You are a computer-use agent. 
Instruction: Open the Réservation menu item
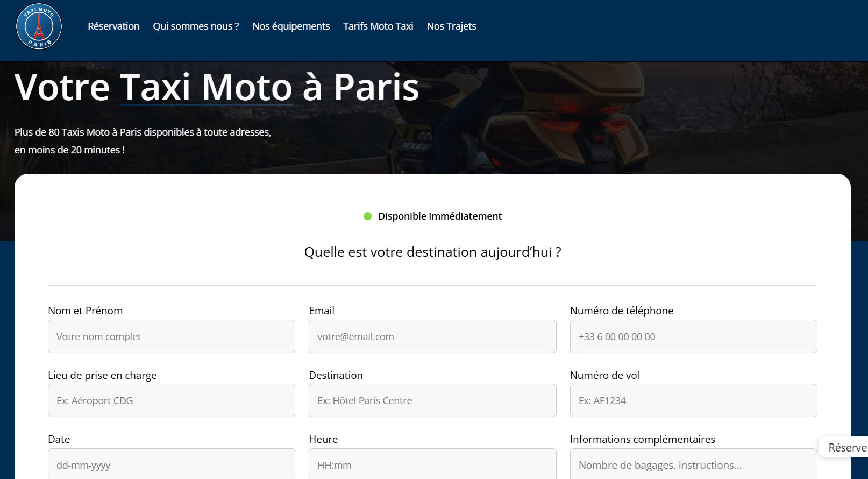pos(113,26)
